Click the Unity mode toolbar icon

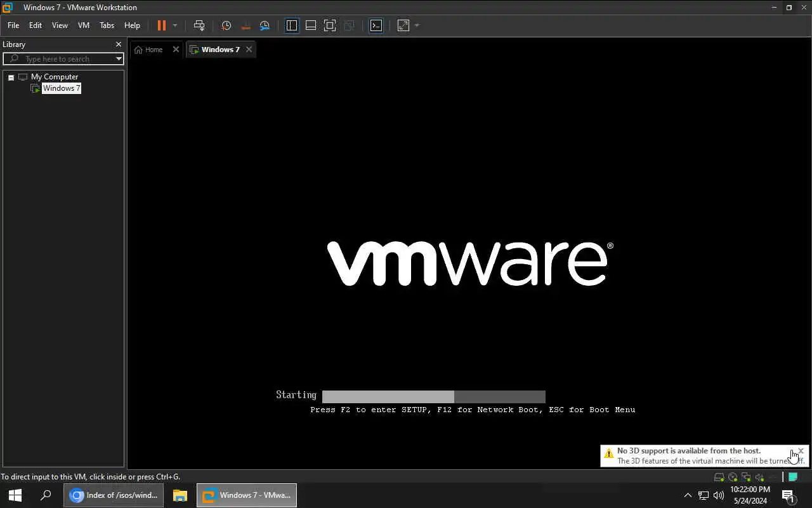pos(349,25)
